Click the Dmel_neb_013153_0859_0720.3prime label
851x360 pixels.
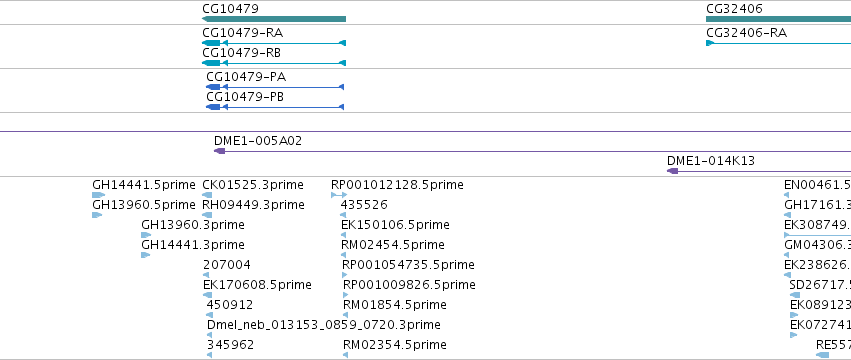tap(323, 325)
